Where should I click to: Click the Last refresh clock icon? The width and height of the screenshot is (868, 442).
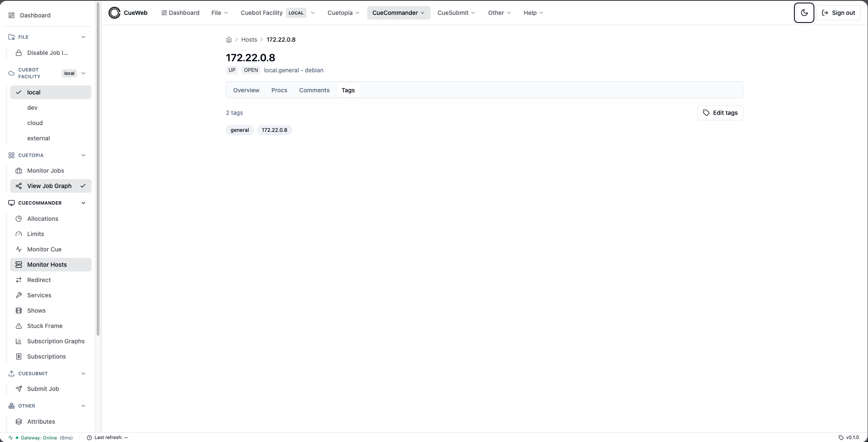tap(89, 438)
